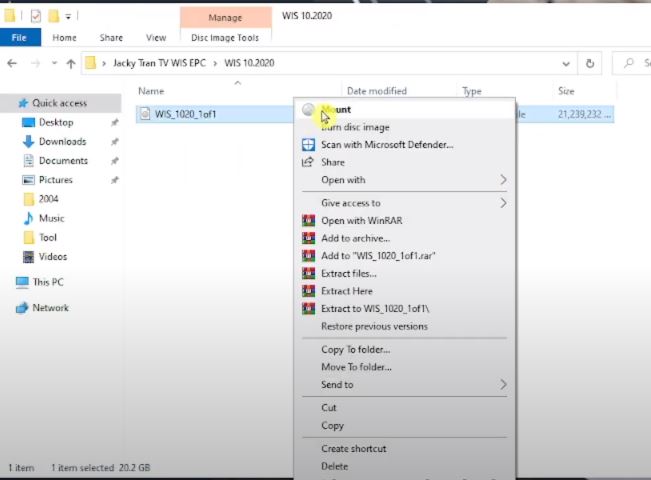This screenshot has width=651, height=480.
Task: Open Pictures in navigation pane
Action: (x=56, y=180)
